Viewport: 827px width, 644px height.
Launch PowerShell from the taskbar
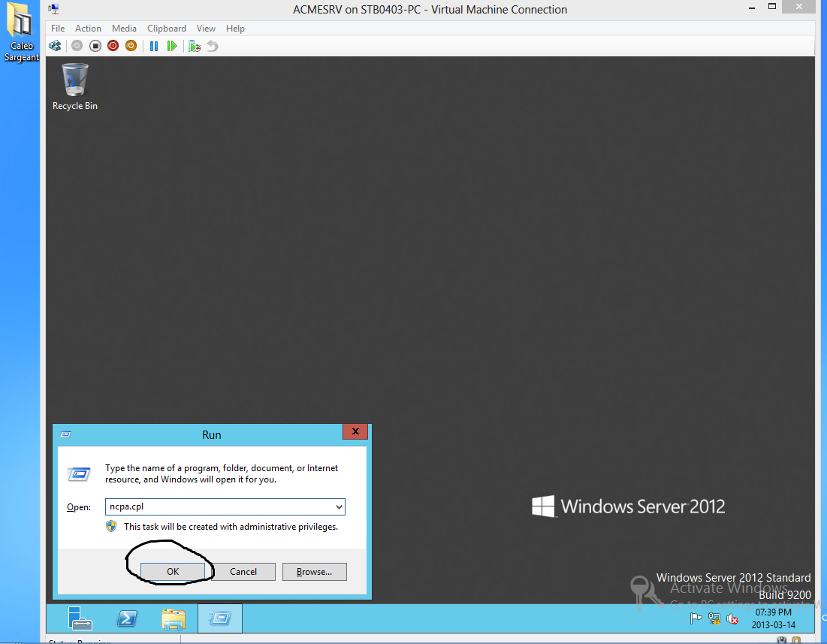127,618
